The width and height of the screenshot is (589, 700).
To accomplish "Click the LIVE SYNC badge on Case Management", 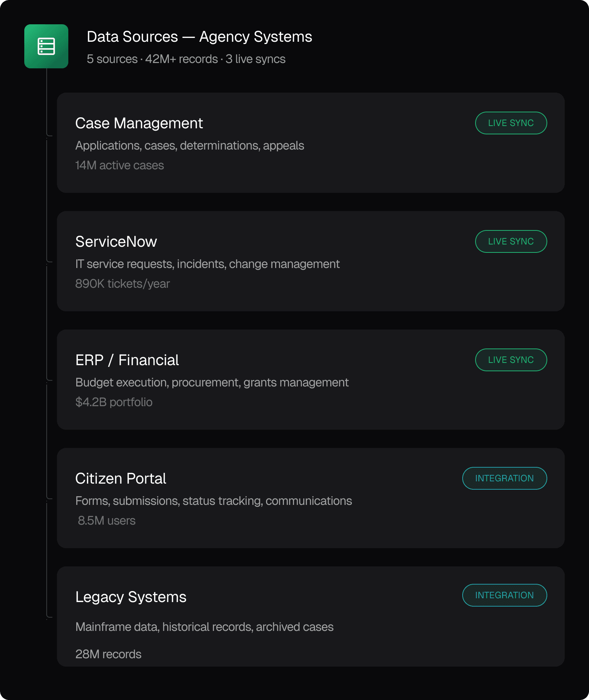I will 510,123.
